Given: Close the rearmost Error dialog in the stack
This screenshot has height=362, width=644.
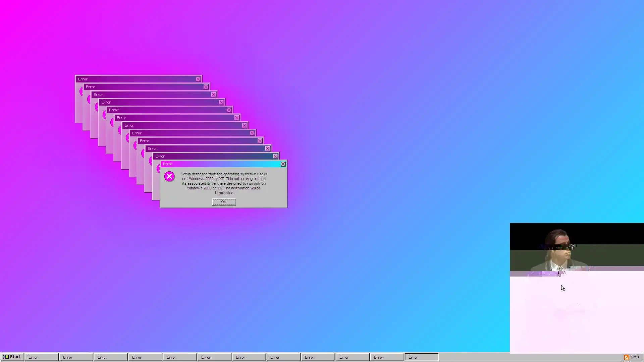Looking at the screenshot, I should pos(198,79).
